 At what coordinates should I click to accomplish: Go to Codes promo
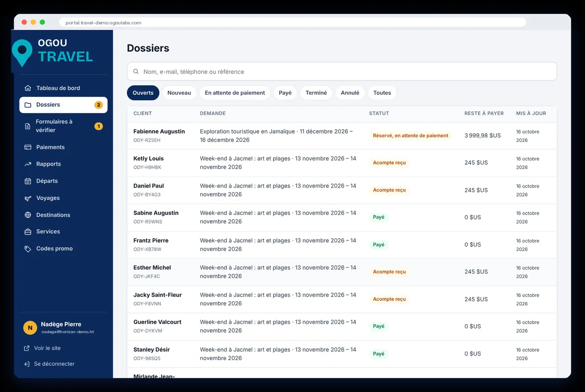click(63, 249)
